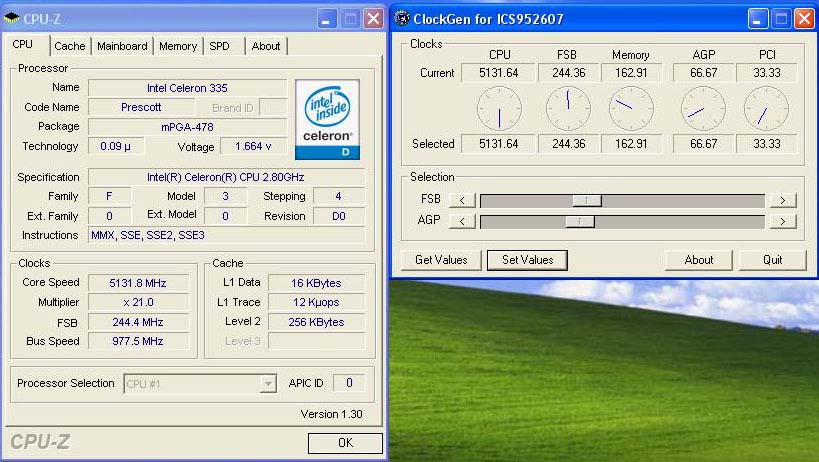
Task: Click the OK button in CPU-Z
Action: tap(345, 443)
